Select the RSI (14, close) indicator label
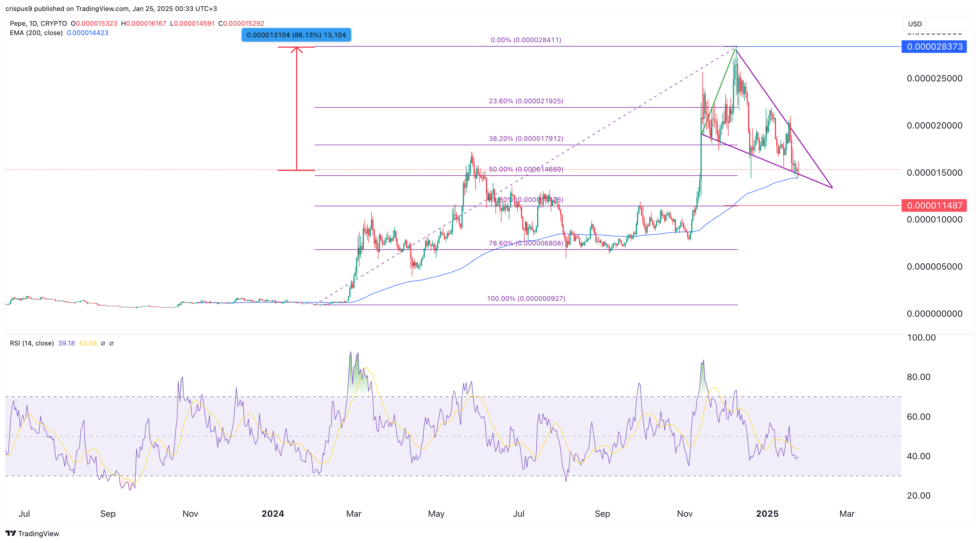Viewport: 980px width, 543px height. (32, 343)
